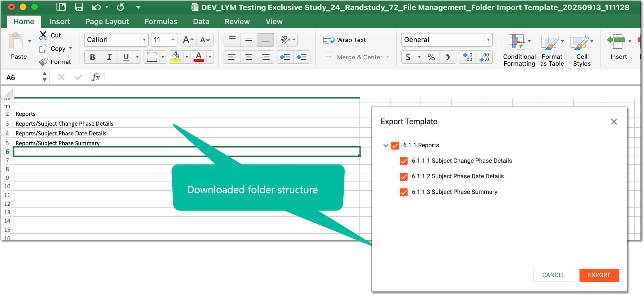Apply cell borders icon
The width and height of the screenshot is (644, 295).
click(x=152, y=57)
